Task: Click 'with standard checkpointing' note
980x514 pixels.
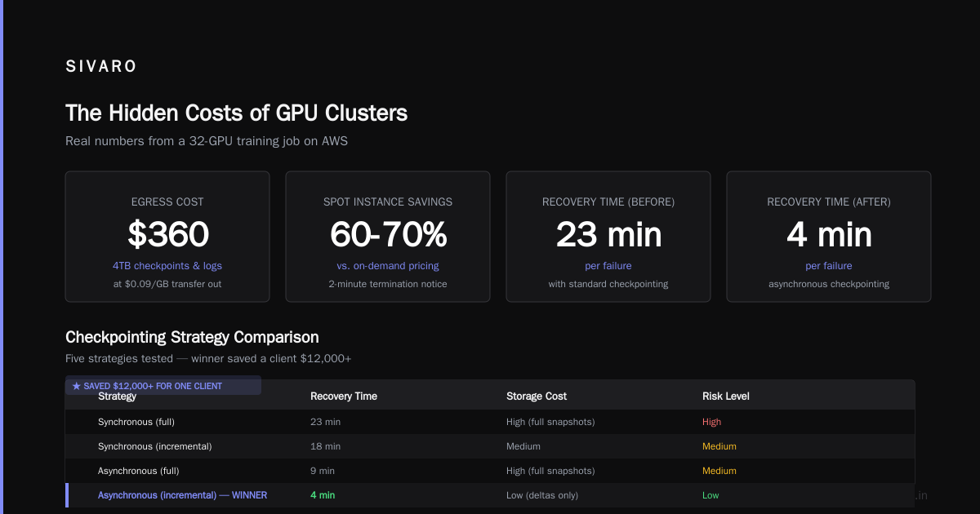Action: tap(608, 284)
